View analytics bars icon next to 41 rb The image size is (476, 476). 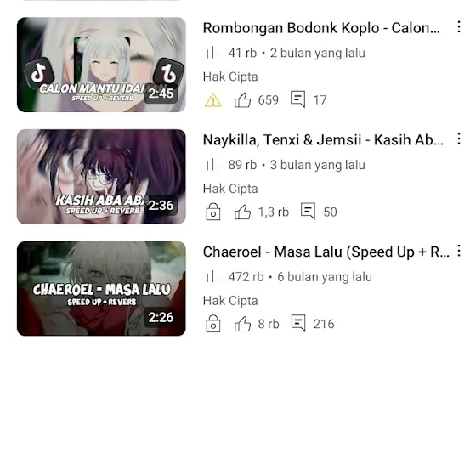(x=212, y=53)
